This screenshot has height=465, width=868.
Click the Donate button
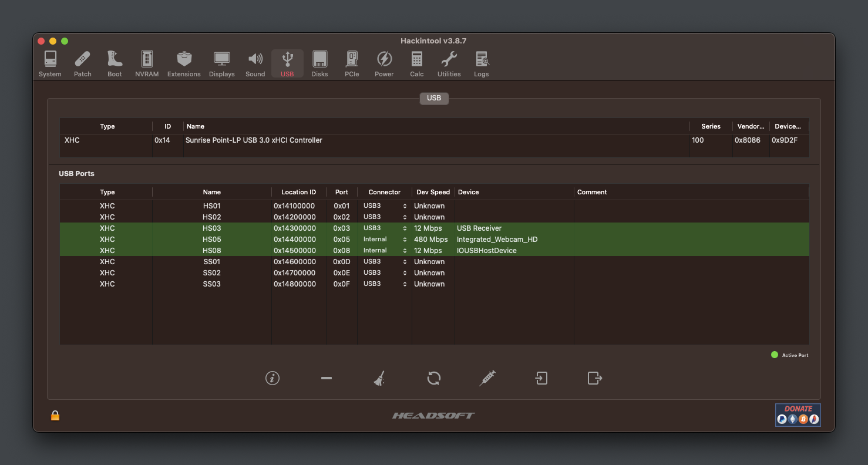pyautogui.click(x=798, y=415)
